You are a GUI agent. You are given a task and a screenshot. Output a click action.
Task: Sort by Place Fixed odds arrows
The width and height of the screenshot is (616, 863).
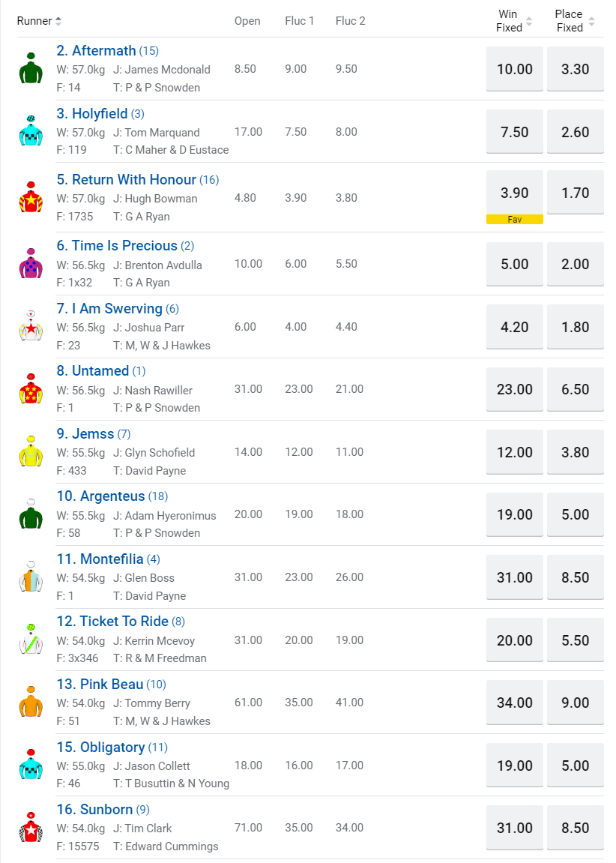591,21
